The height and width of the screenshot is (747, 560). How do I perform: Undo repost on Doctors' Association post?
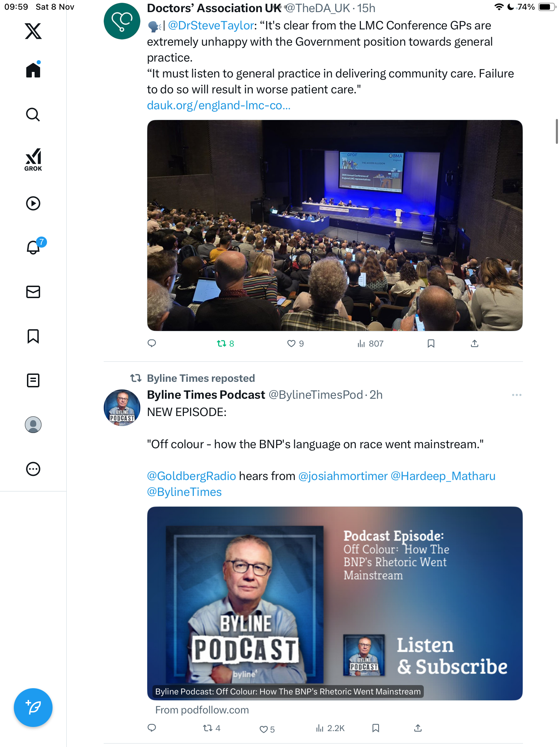pos(222,343)
